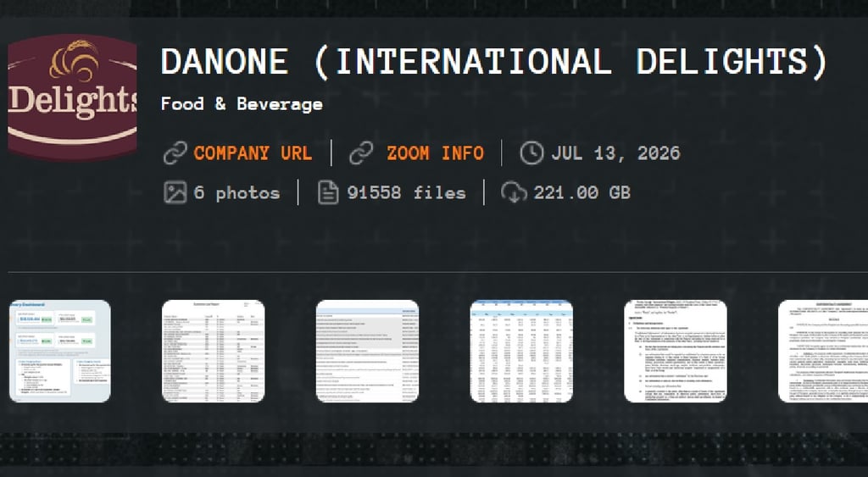Click the cloud download icon beside 221.00 GB
The width and height of the screenshot is (868, 477).
coord(513,192)
